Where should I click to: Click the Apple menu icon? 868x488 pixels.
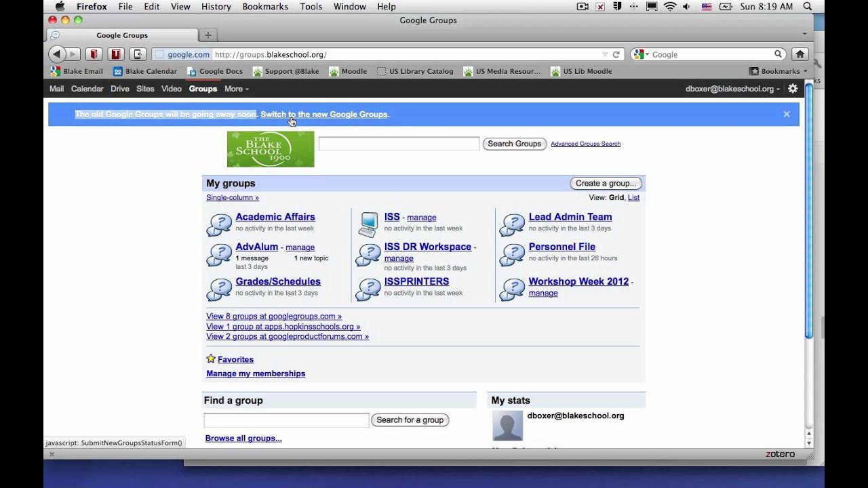pos(60,6)
